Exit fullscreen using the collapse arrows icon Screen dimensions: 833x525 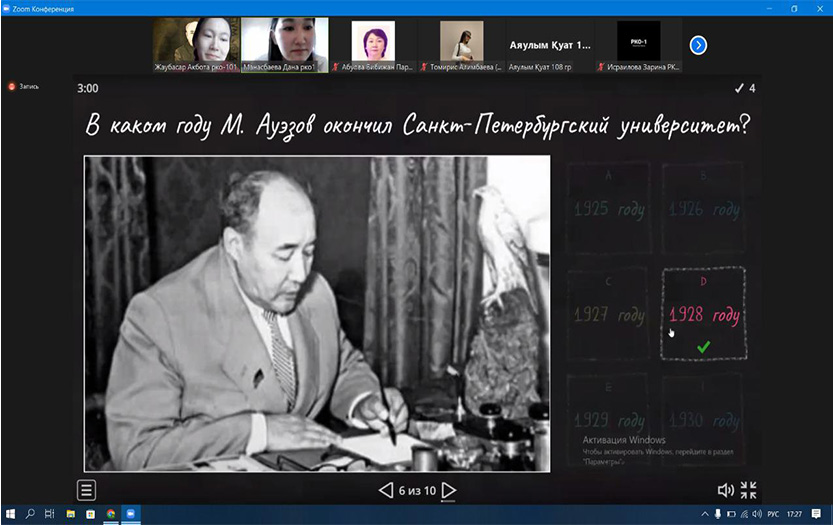point(748,490)
